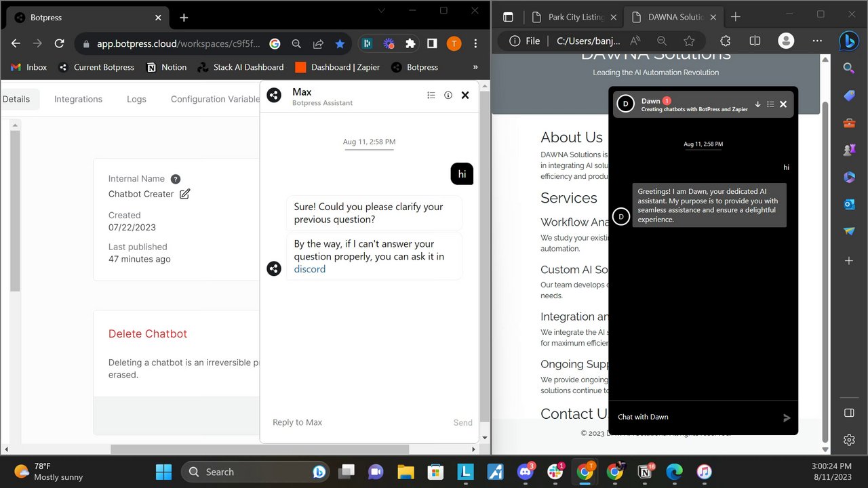Screen dimensions: 868x488
Task: Show bot info icon in Max chat
Action: (x=448, y=96)
